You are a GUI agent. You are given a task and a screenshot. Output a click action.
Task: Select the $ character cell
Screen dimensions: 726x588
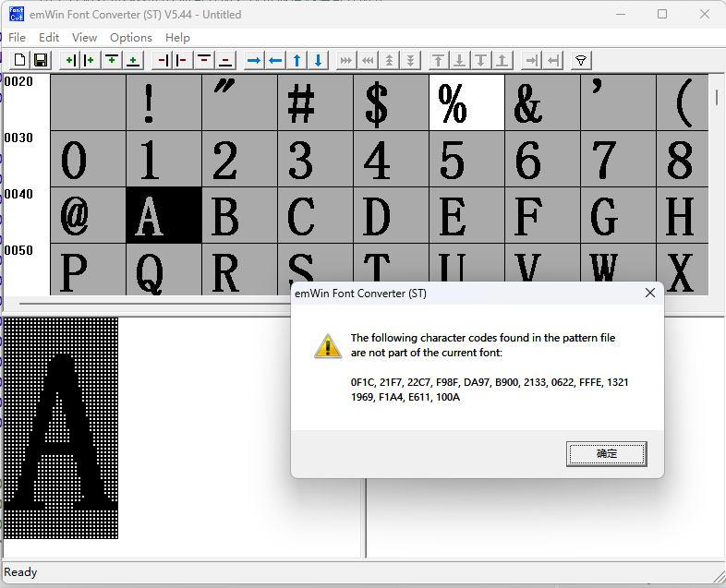click(x=391, y=102)
